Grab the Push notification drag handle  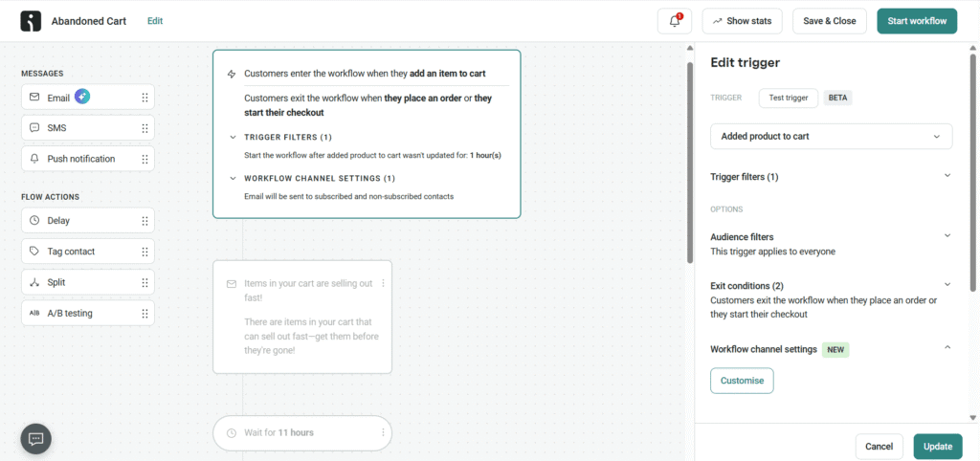[145, 159]
